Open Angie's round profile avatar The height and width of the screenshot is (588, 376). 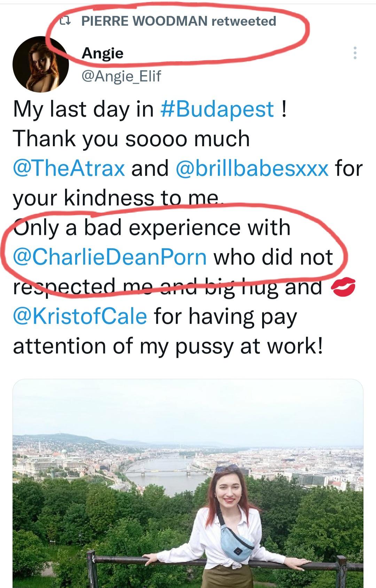41,64
